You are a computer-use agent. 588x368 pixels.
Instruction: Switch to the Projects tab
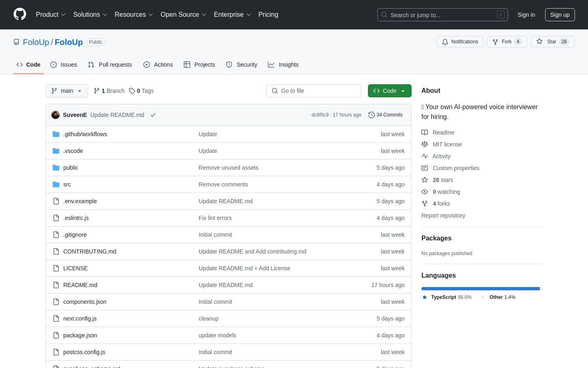199,65
